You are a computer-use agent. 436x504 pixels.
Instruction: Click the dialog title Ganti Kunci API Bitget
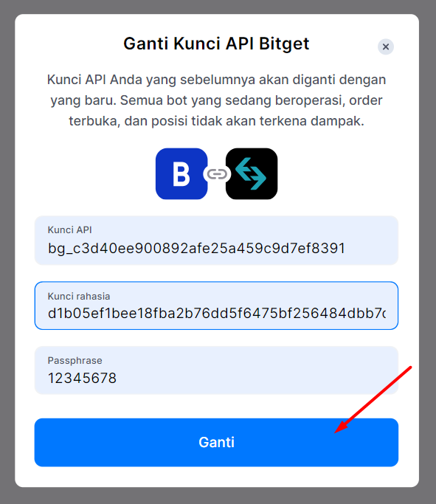tap(216, 44)
